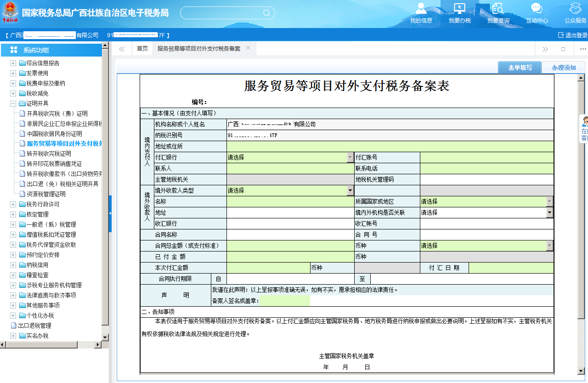Viewport: 588px width, 383px height.
Task: Open 非居民企业汇总申报企业所得税 tree item
Action: 64,124
